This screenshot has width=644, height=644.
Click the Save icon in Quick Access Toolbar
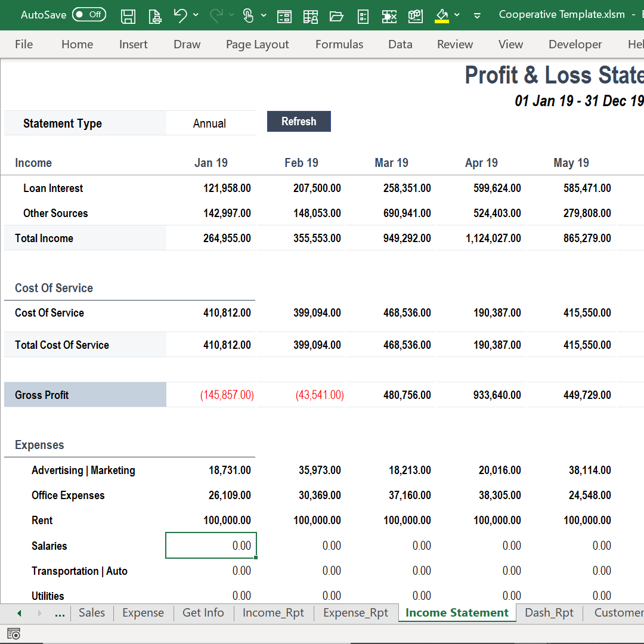(x=128, y=16)
